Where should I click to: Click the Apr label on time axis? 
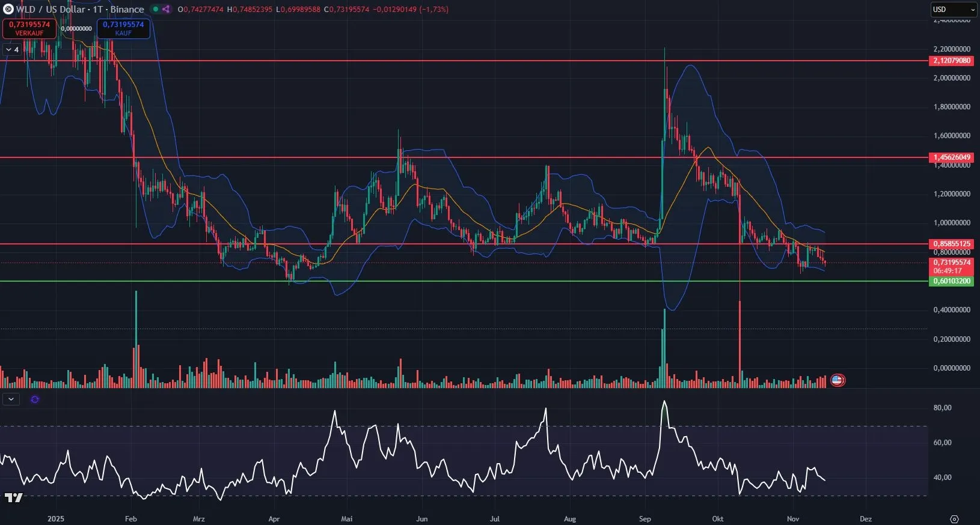click(274, 518)
